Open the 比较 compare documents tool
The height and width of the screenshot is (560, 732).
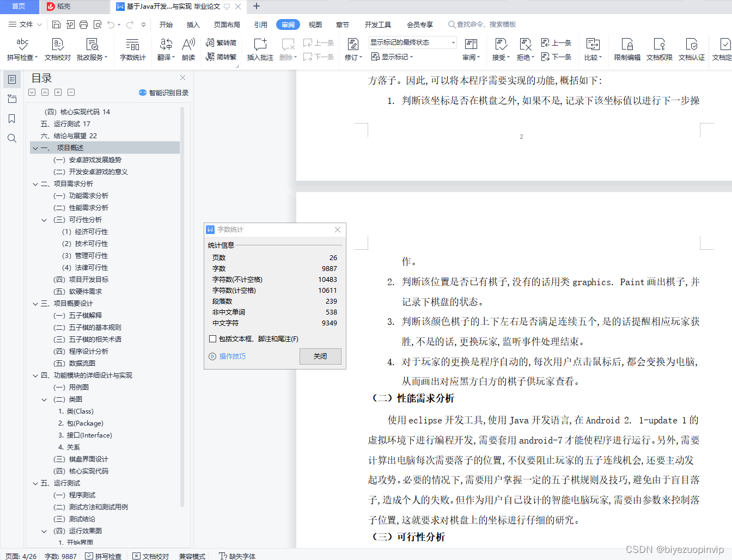click(x=593, y=49)
